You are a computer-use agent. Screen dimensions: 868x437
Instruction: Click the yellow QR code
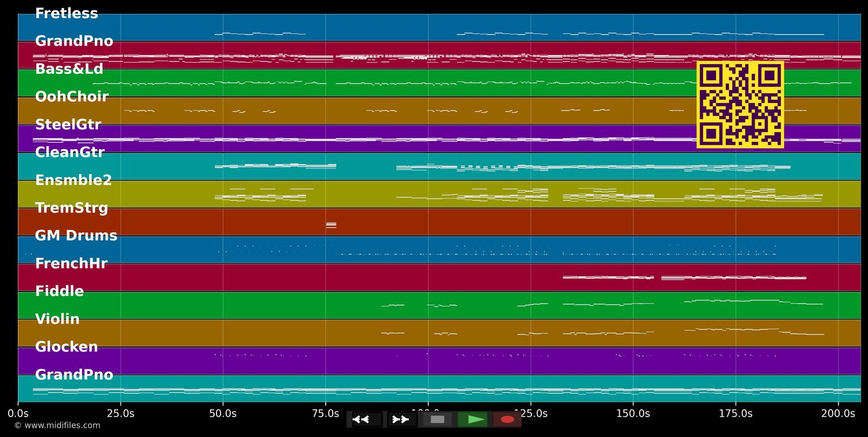(741, 105)
